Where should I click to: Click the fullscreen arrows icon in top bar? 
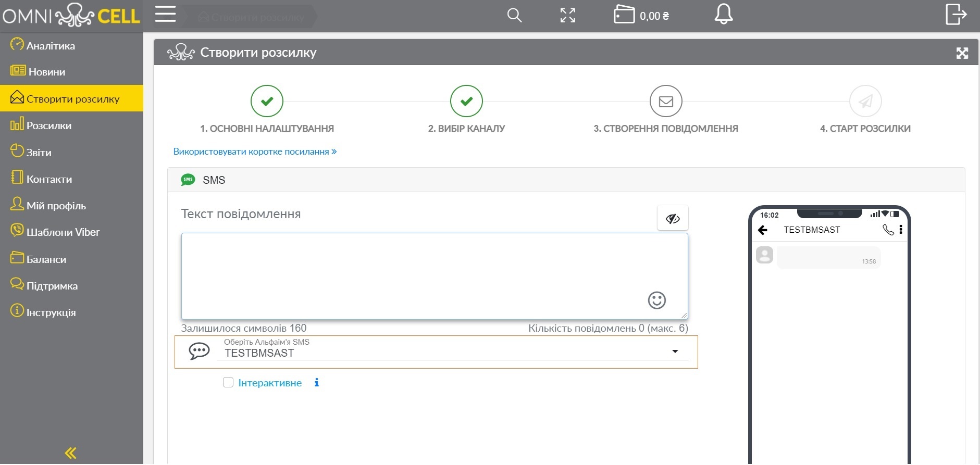[x=568, y=15]
